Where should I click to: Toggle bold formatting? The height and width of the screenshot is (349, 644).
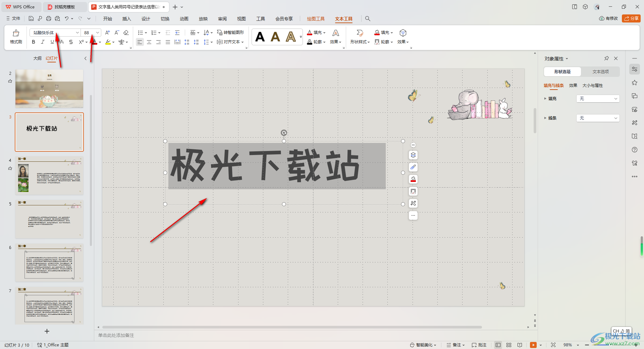tap(33, 42)
